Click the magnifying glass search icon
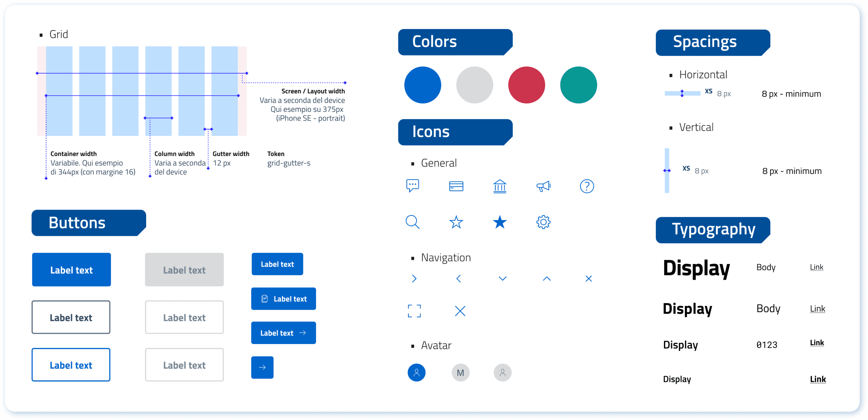 click(412, 222)
